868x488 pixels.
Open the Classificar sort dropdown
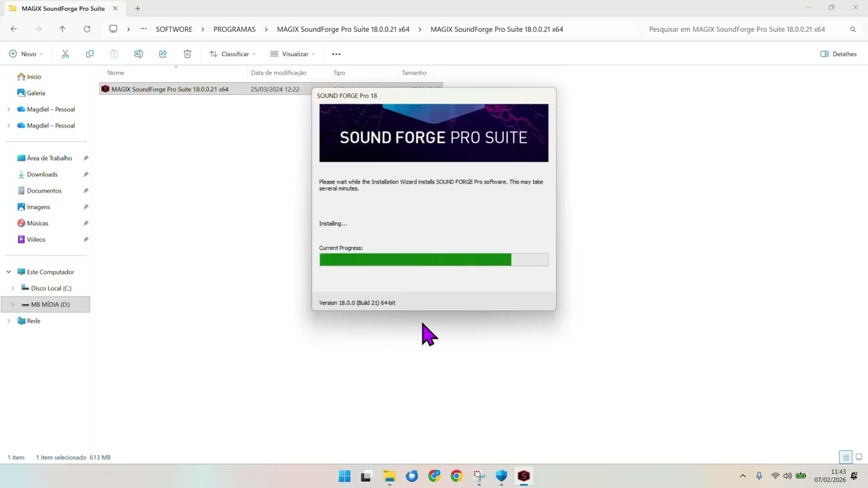pos(233,54)
